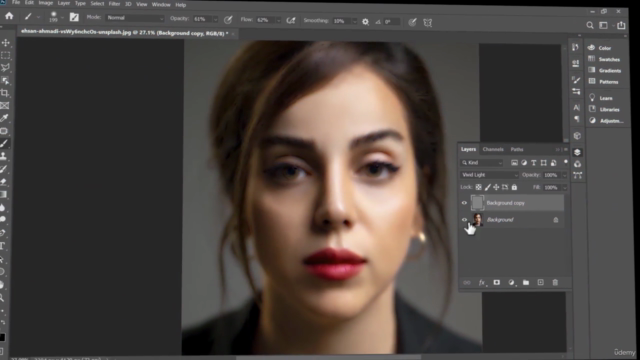Viewport: 640px width, 360px height.
Task: Add a layer style with fx icon
Action: [x=482, y=282]
